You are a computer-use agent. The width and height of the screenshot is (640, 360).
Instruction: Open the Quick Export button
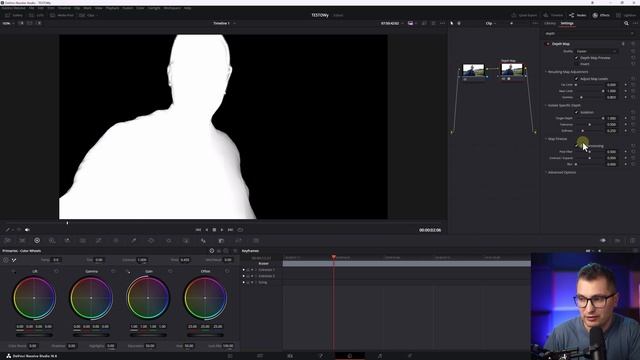point(524,15)
